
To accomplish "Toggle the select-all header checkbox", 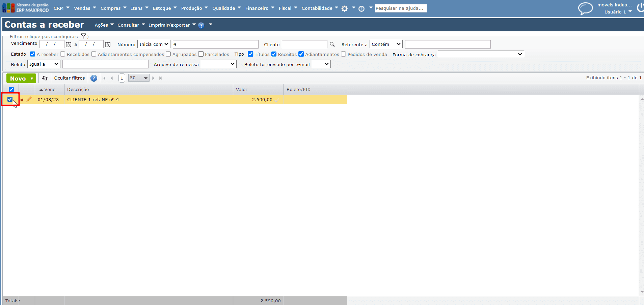I will pos(11,89).
